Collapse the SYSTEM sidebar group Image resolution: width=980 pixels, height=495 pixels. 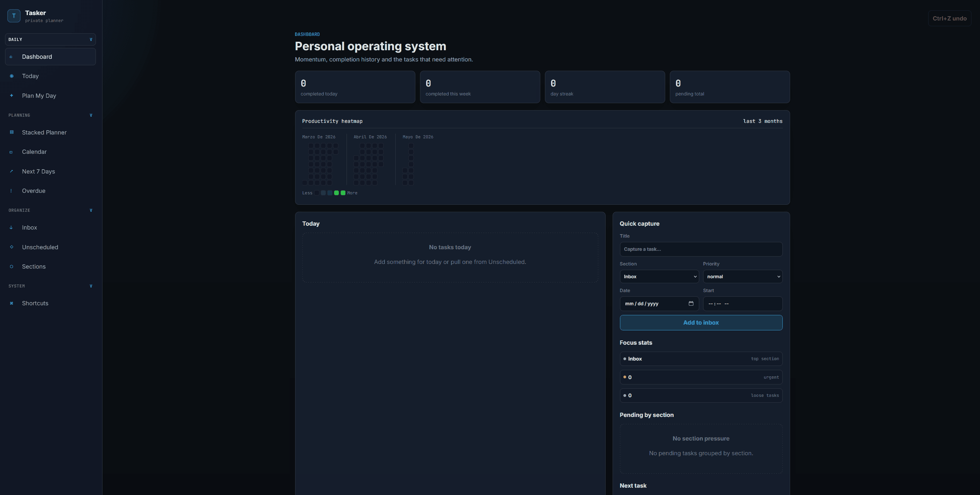tap(50, 286)
